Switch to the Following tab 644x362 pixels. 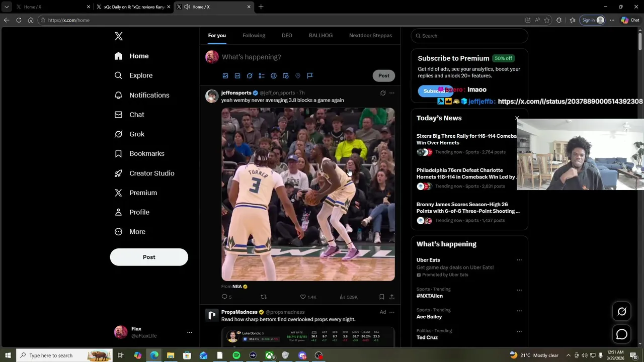(x=254, y=35)
